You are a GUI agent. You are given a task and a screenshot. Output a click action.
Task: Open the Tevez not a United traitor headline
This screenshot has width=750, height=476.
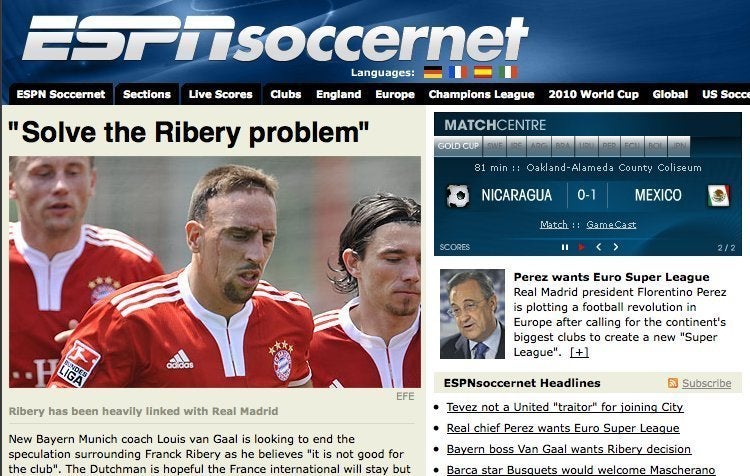coord(565,407)
